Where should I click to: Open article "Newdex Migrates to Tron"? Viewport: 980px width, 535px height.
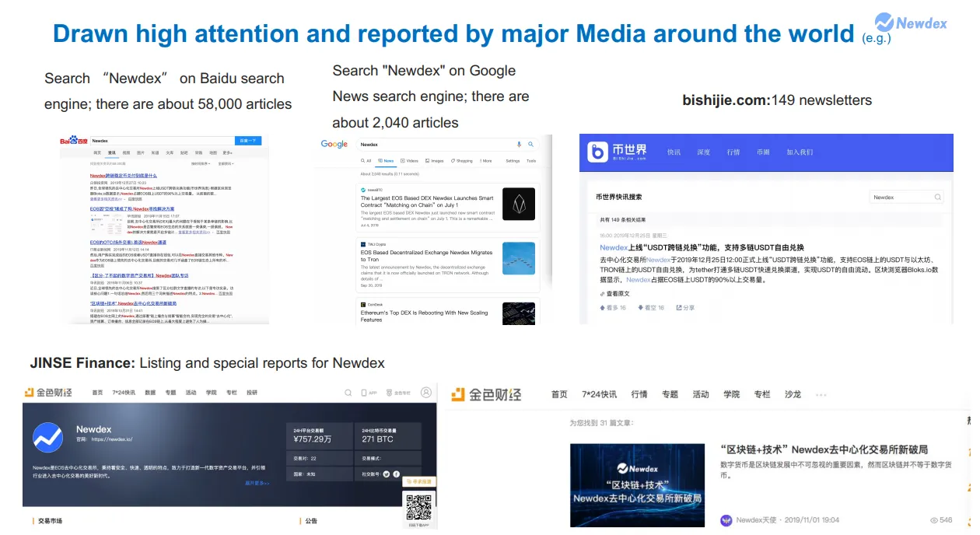tap(426, 256)
